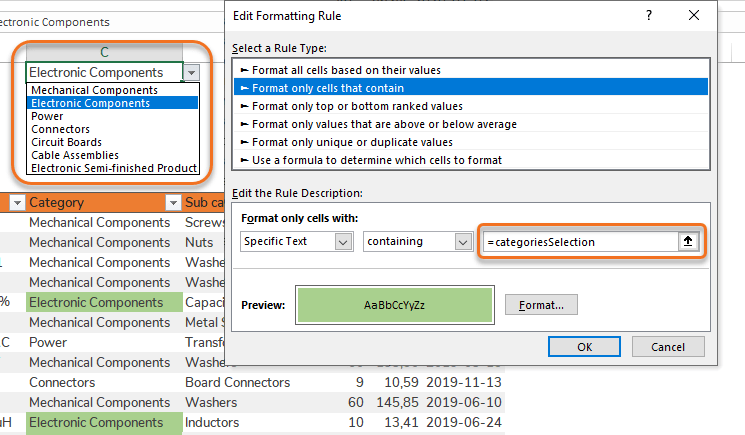Expand the containing condition combo box
This screenshot has height=435, width=745.
coord(462,242)
